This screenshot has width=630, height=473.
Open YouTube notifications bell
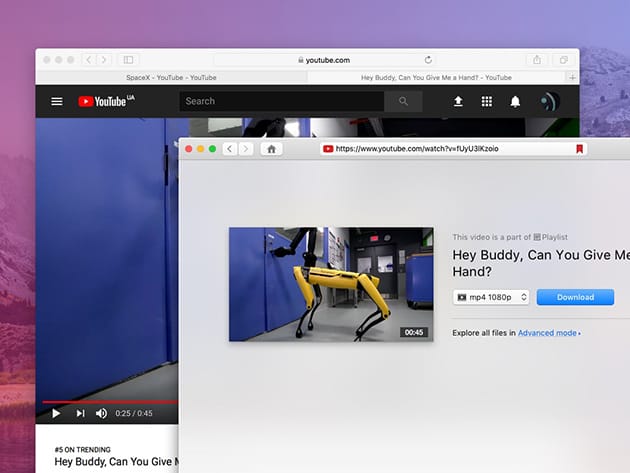pyautogui.click(x=515, y=101)
